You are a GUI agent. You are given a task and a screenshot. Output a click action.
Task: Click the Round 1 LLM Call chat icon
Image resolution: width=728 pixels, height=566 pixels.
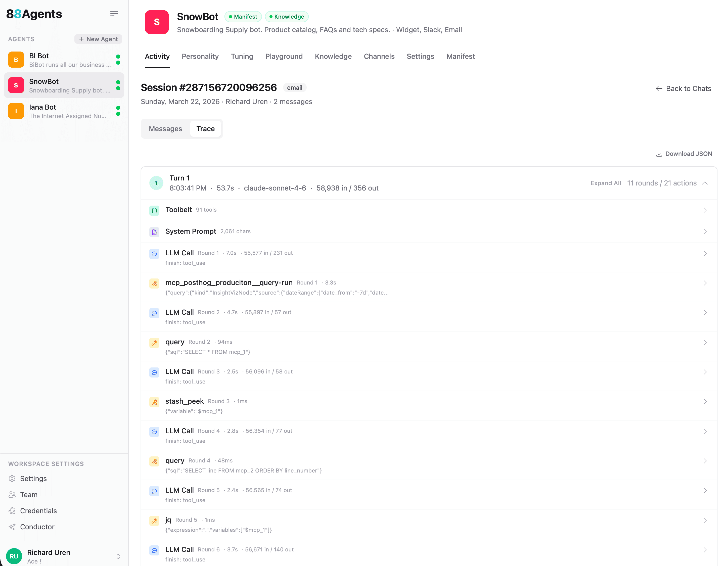pos(154,254)
